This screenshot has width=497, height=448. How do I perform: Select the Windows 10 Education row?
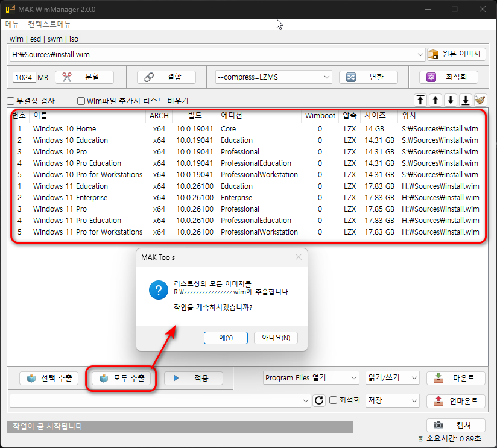248,140
